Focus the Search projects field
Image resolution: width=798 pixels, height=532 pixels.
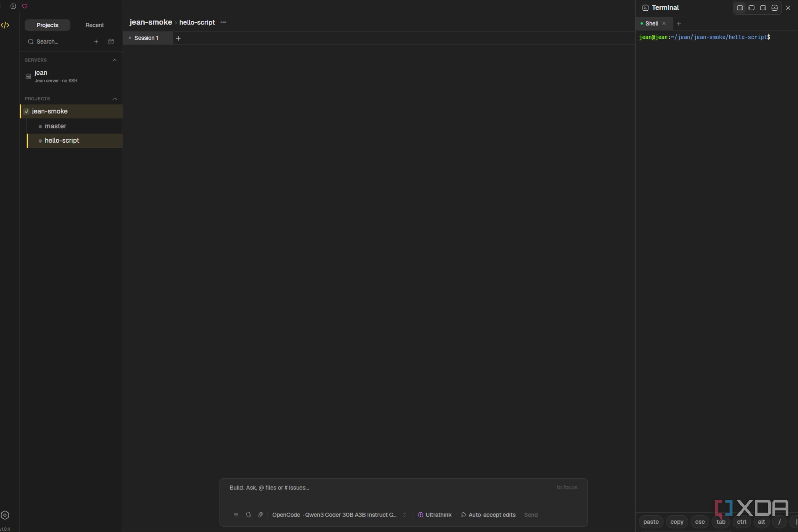pyautogui.click(x=58, y=41)
